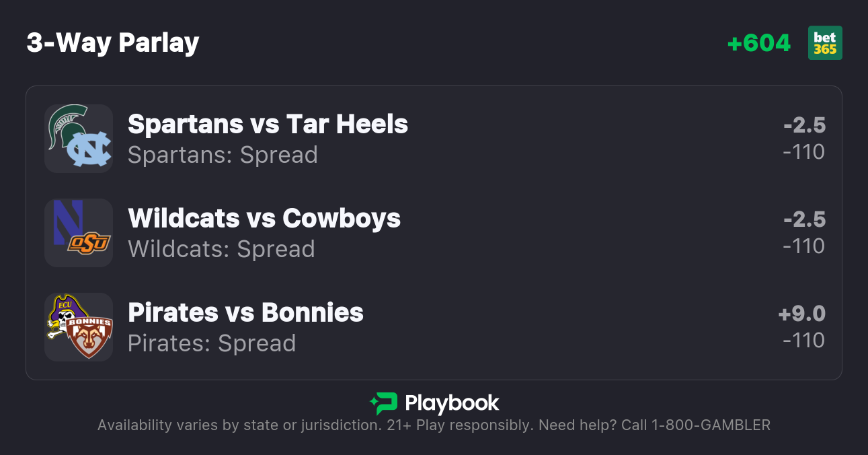Click the 1-800-GAMBLER help disclaimer text
The height and width of the screenshot is (455, 868).
tap(434, 425)
